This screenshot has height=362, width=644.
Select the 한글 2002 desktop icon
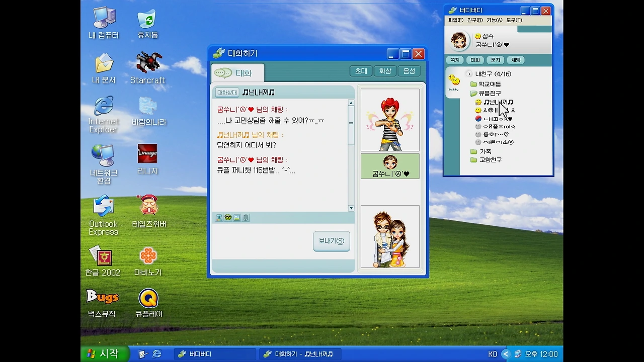[103, 261]
